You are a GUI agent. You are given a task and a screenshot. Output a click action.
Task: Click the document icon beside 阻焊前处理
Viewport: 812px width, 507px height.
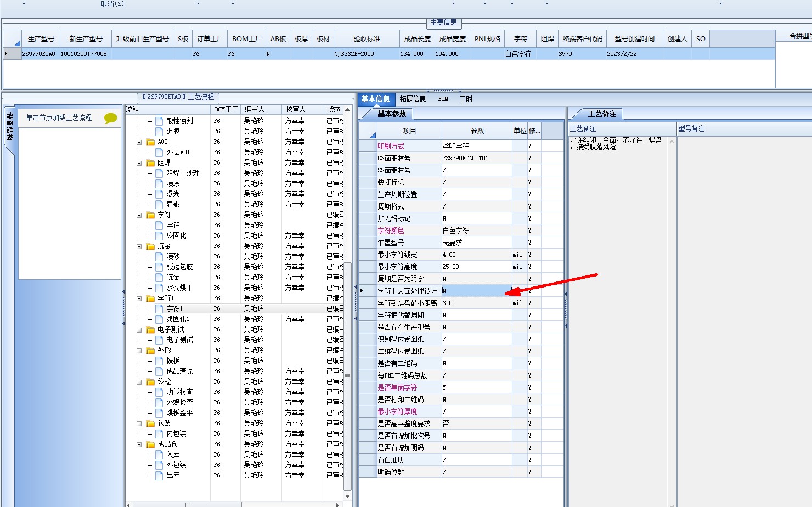coord(159,173)
